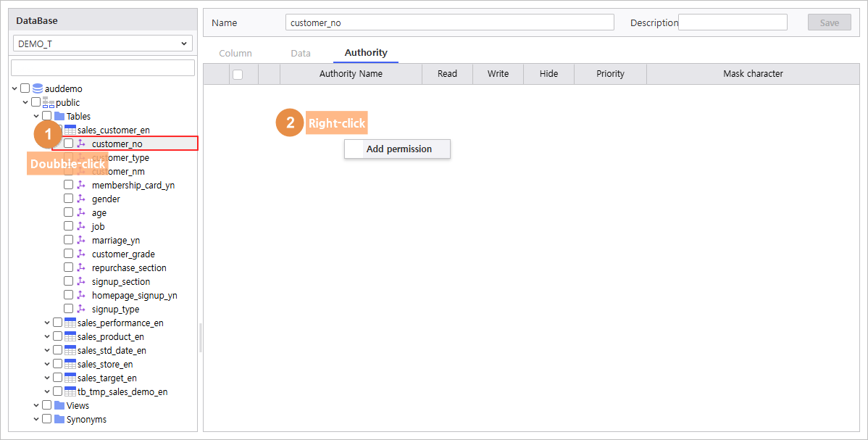The width and height of the screenshot is (868, 440).
Task: Click the auddemo database icon
Action: tap(38, 88)
